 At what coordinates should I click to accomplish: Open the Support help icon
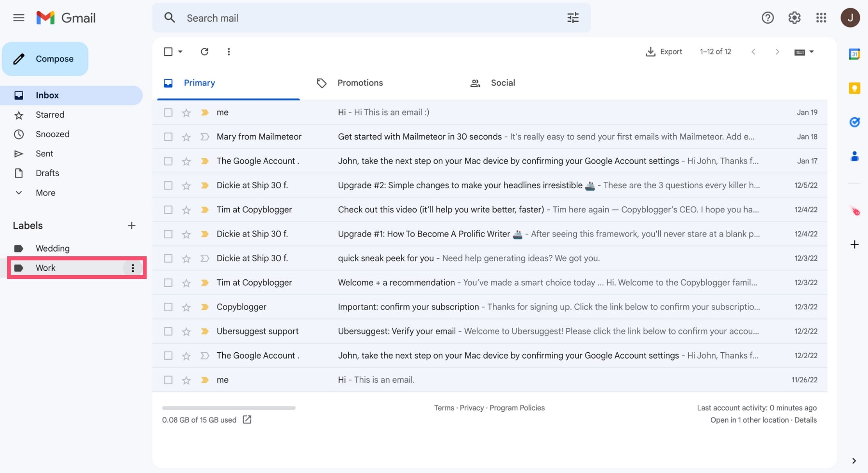(768, 18)
